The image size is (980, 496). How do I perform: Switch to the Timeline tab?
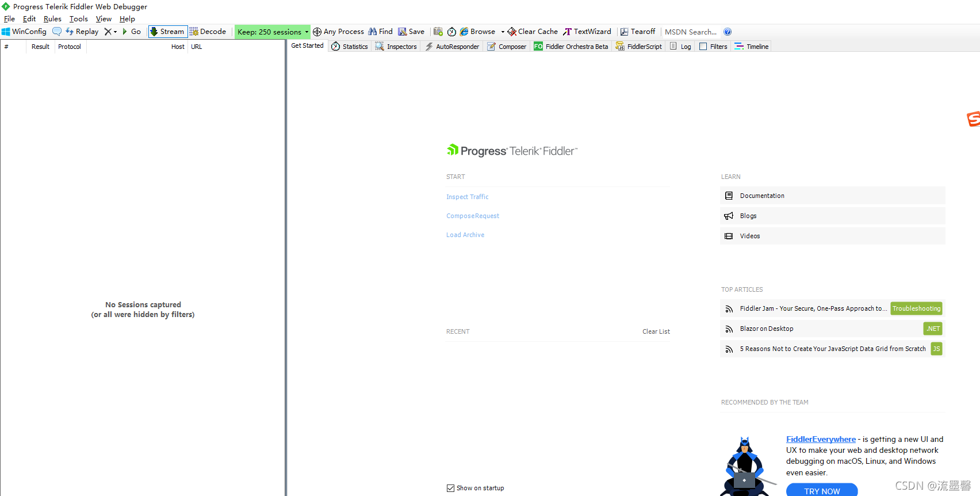coord(751,47)
